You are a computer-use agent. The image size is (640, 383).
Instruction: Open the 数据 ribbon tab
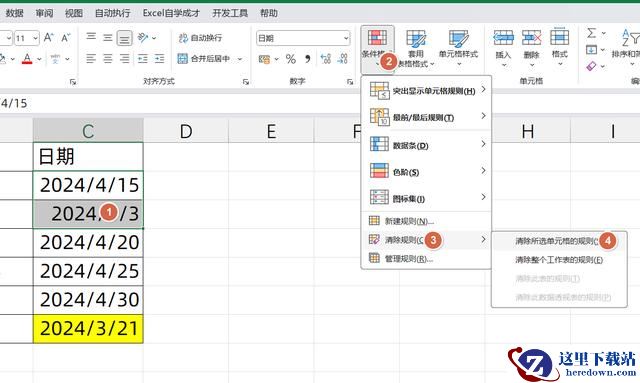15,13
